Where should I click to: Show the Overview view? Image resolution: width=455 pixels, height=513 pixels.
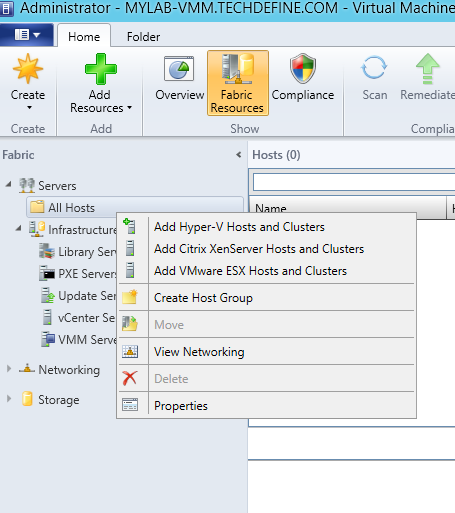[180, 79]
